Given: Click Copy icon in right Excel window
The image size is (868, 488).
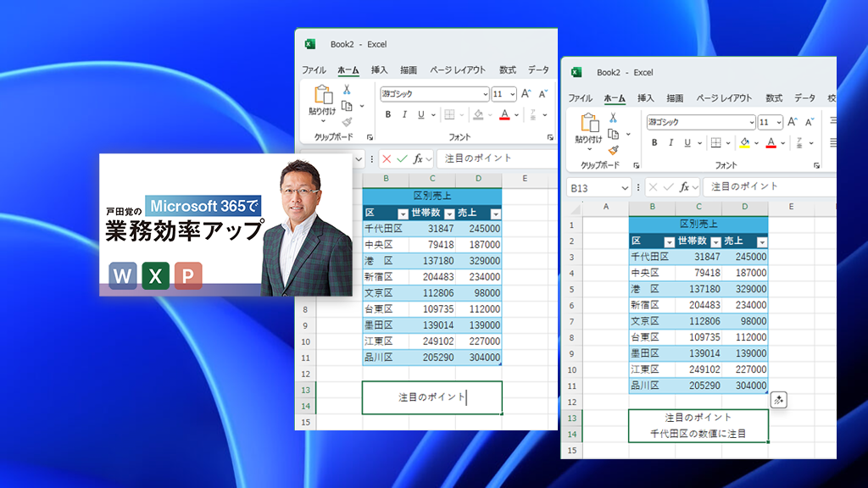Looking at the screenshot, I should tap(614, 134).
